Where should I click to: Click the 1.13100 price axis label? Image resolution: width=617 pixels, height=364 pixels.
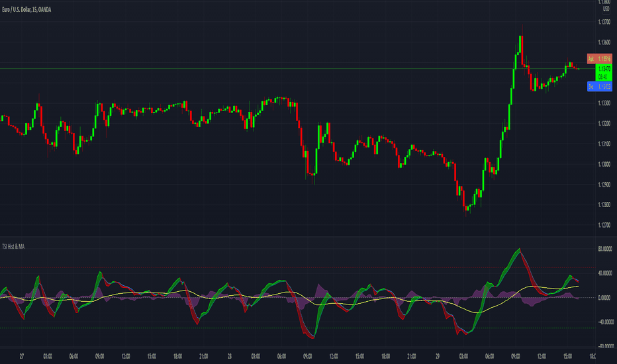[x=604, y=144]
